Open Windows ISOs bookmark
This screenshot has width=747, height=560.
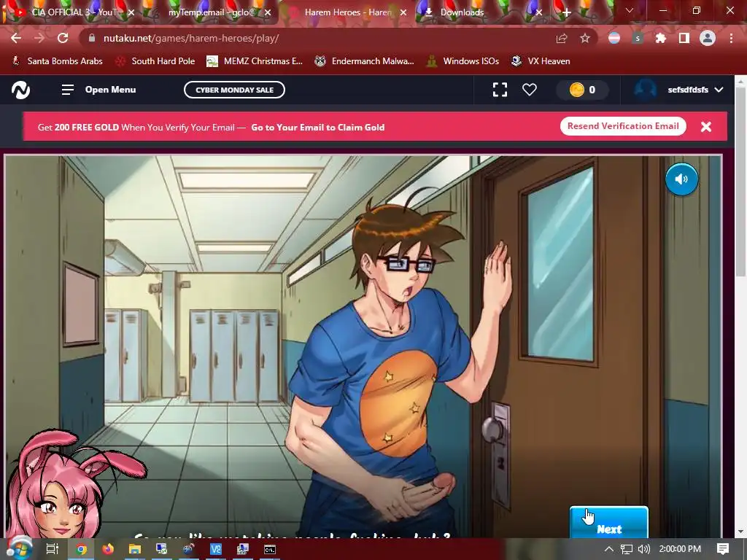point(463,61)
